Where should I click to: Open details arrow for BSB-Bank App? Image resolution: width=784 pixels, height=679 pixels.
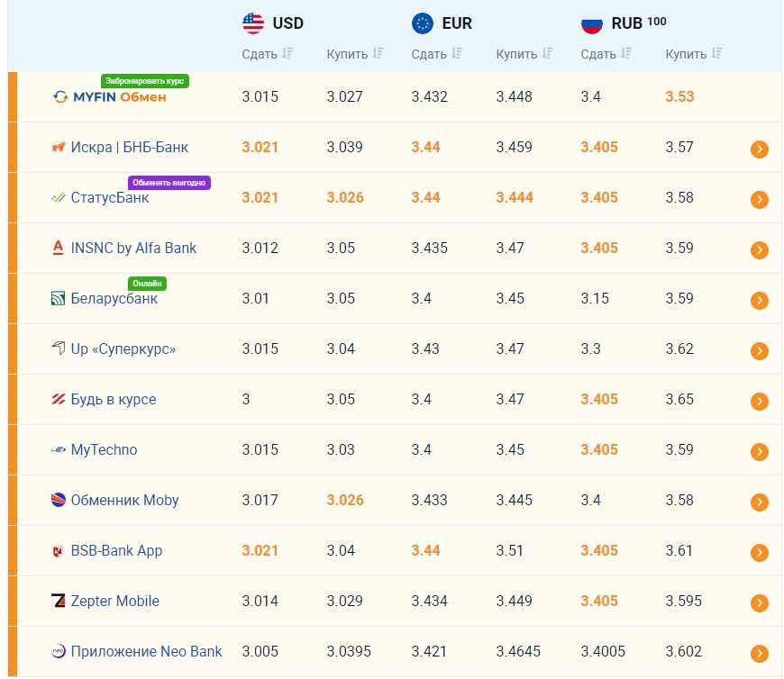pyautogui.click(x=759, y=553)
